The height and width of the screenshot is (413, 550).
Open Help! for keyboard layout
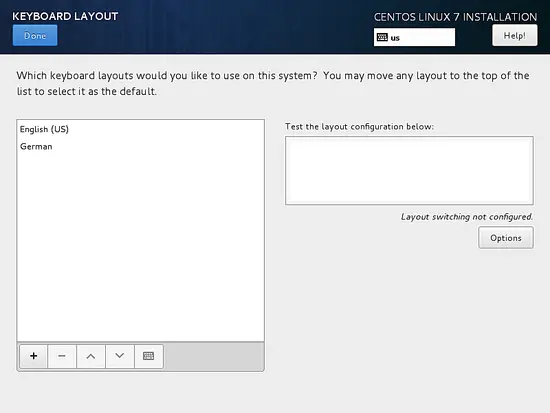515,35
